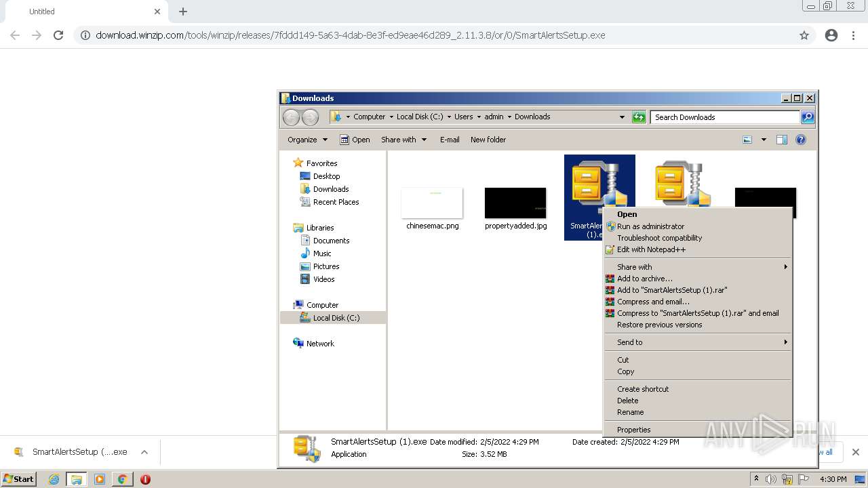Open the Chrome three-dot menu
The height and width of the screenshot is (488, 868).
853,35
